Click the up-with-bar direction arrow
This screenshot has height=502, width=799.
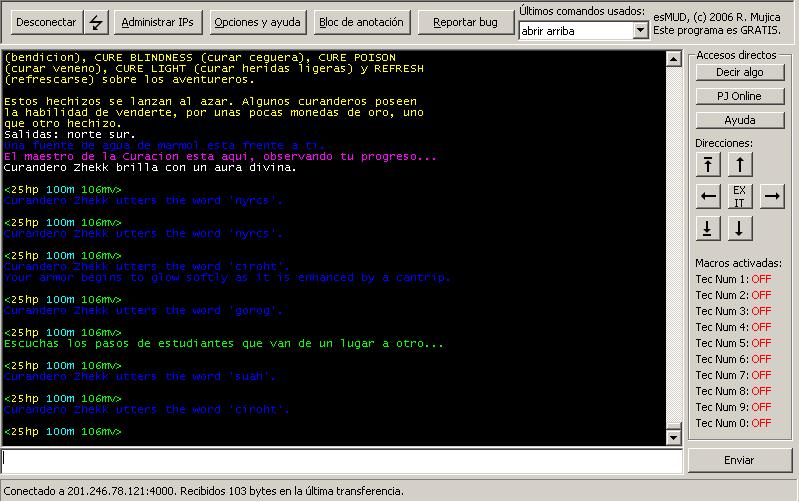708,165
